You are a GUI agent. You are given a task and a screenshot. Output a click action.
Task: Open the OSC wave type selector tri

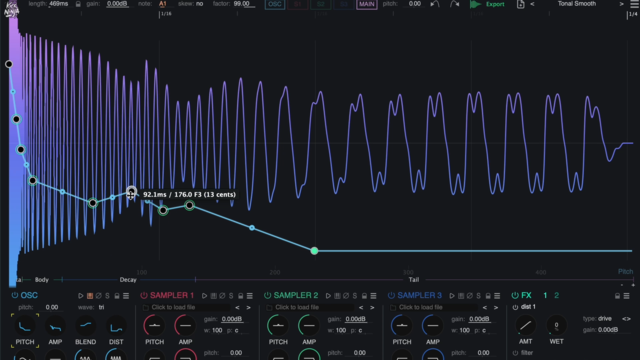pos(101,307)
